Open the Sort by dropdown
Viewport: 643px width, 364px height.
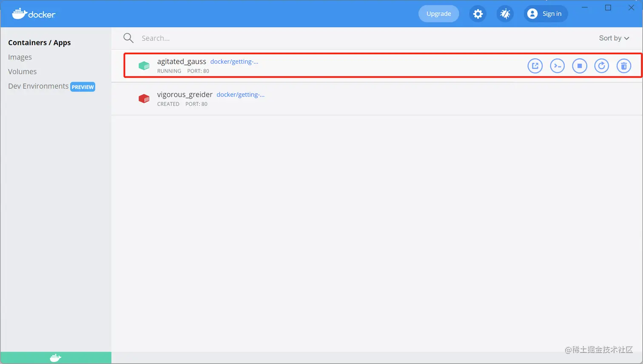tap(614, 38)
